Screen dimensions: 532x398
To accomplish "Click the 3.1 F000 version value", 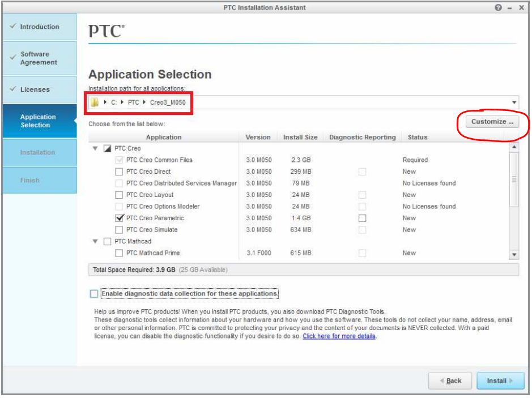I will [259, 253].
